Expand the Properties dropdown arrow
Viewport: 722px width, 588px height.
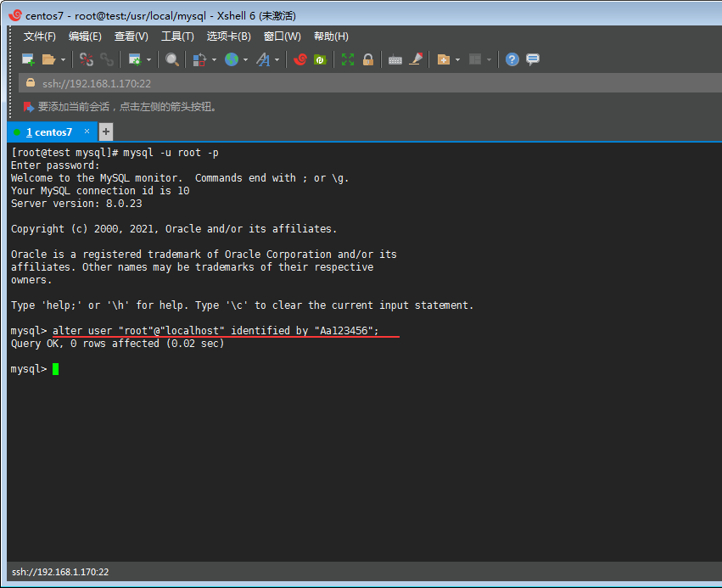(x=148, y=60)
